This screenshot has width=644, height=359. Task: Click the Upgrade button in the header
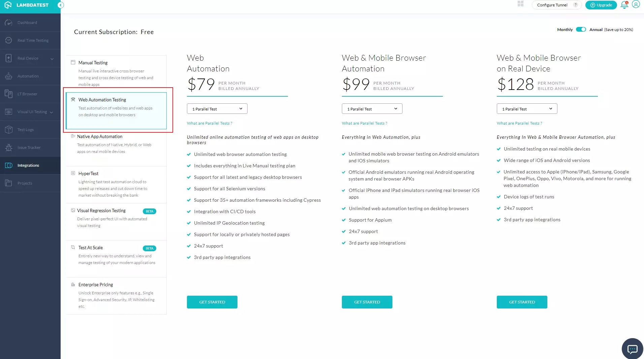(x=601, y=5)
